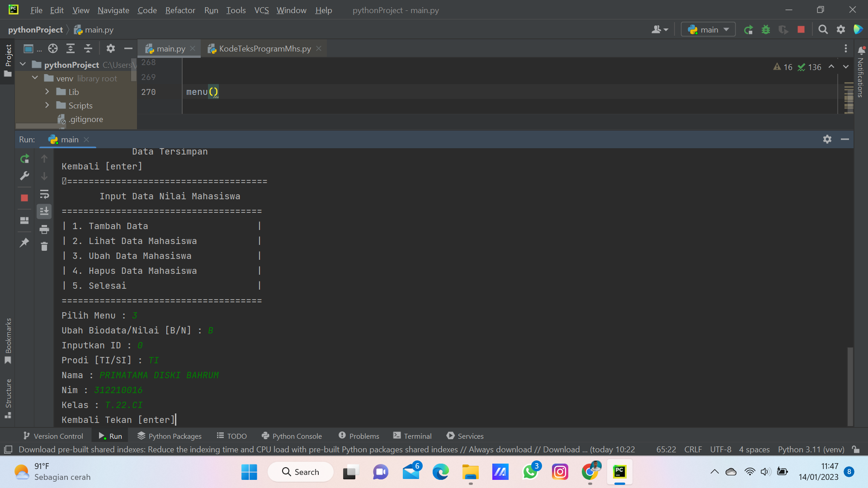
Task: Open notifications via the bell icon
Action: (x=862, y=50)
